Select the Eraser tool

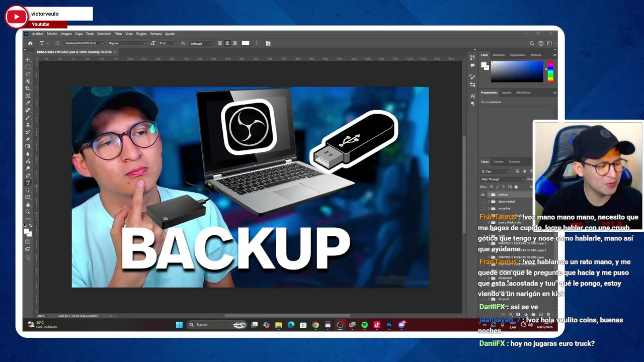click(x=28, y=139)
